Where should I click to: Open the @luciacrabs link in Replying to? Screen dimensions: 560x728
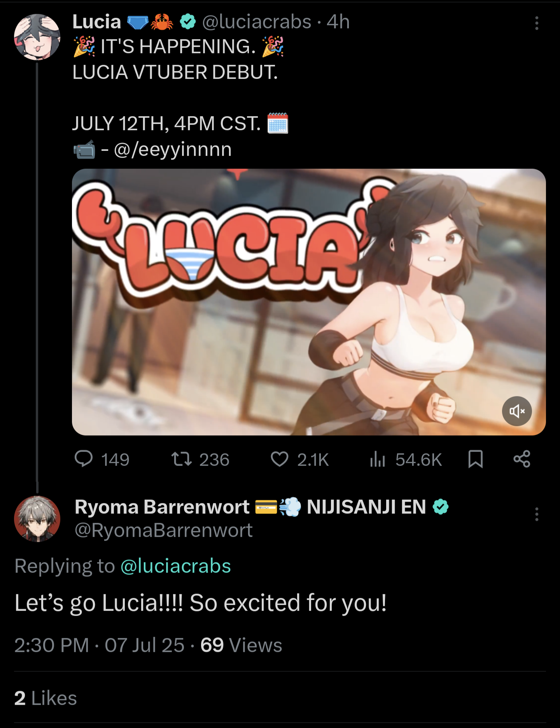[176, 566]
